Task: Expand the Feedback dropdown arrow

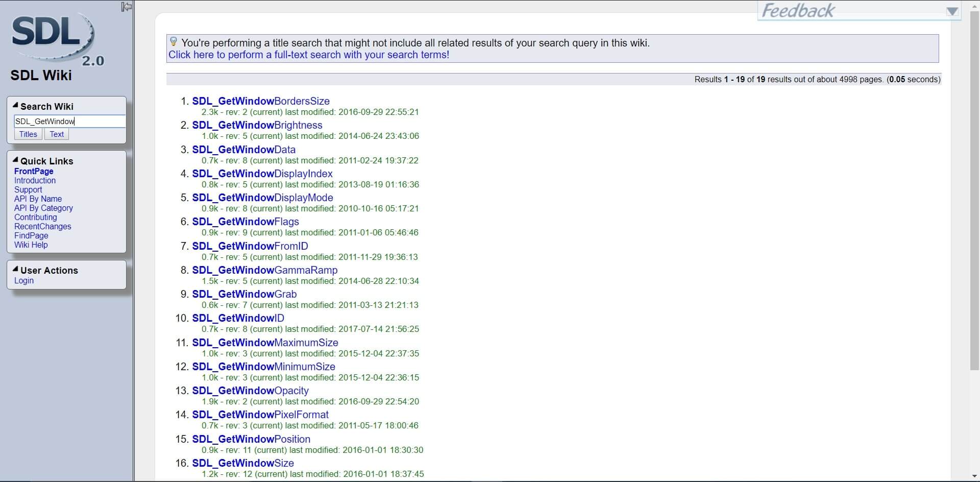Action: click(951, 11)
